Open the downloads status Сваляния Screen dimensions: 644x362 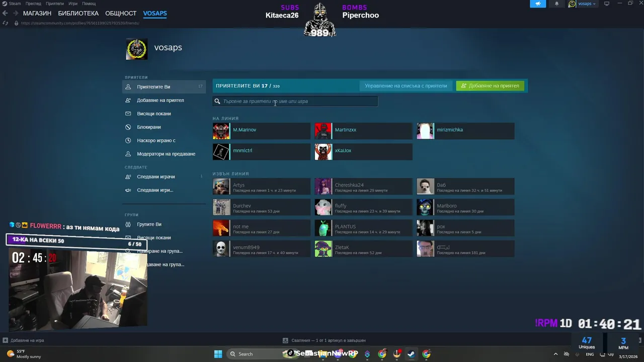(x=324, y=340)
